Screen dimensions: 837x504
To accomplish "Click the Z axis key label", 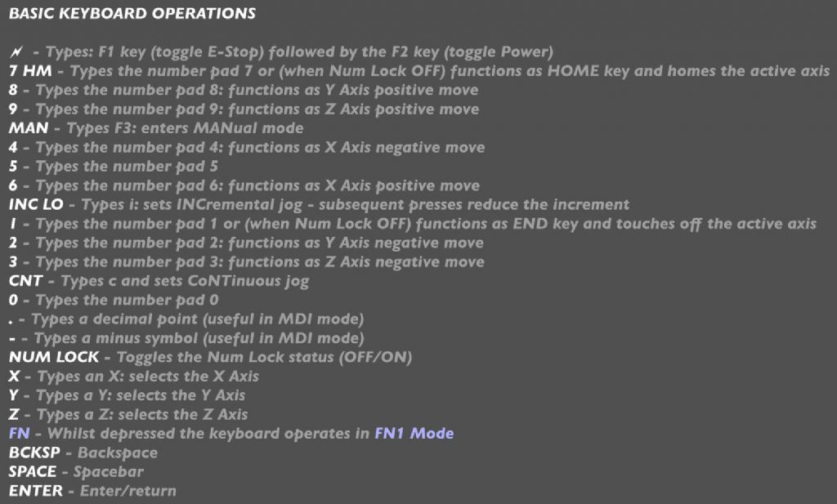I will pos(14,415).
